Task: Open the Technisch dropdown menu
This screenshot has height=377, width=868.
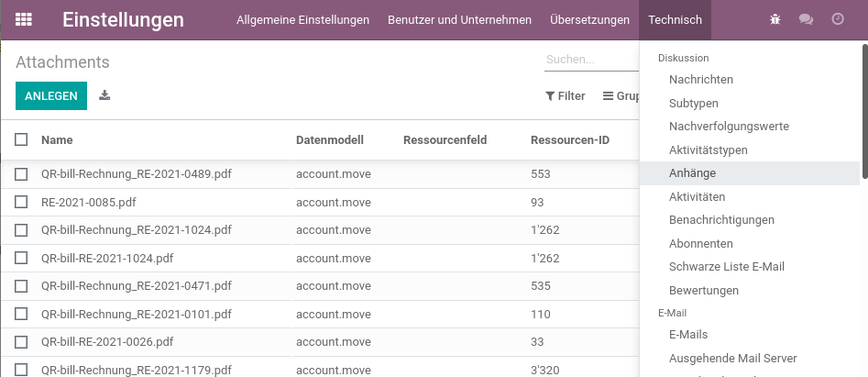Action: pos(675,20)
